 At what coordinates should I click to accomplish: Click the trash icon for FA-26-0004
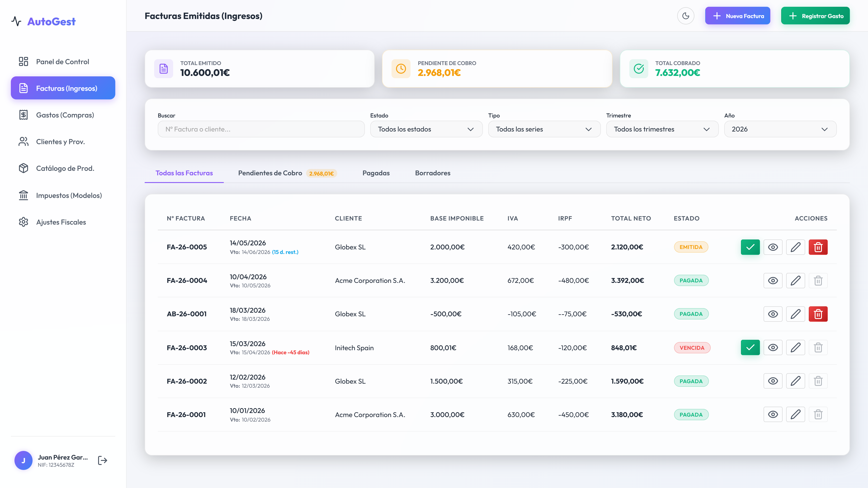point(818,281)
